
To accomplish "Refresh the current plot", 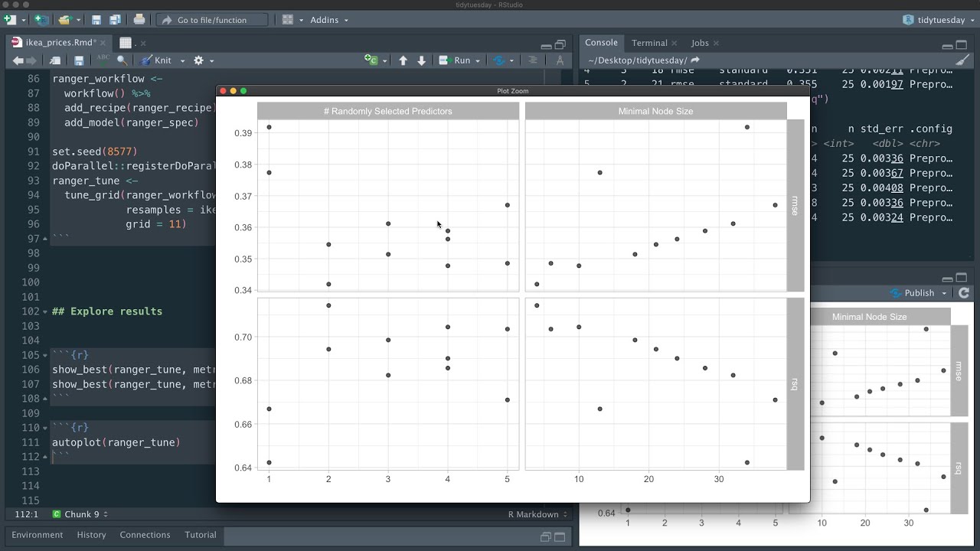I will point(964,293).
